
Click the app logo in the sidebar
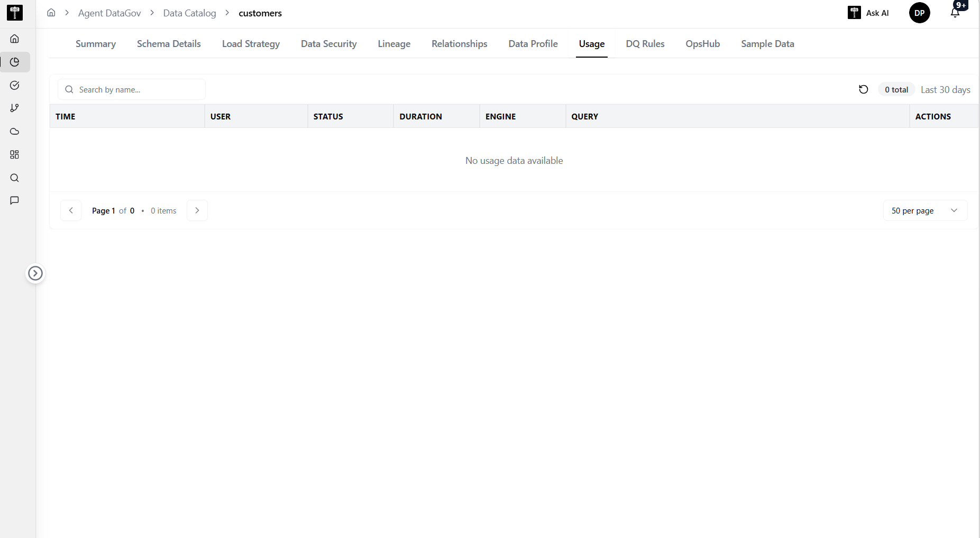15,13
